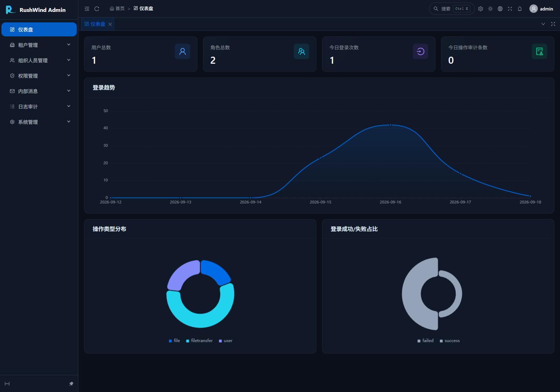Viewport: 560px width, 392px height.
Task: Expand 权限管理 menu
Action: click(39, 76)
